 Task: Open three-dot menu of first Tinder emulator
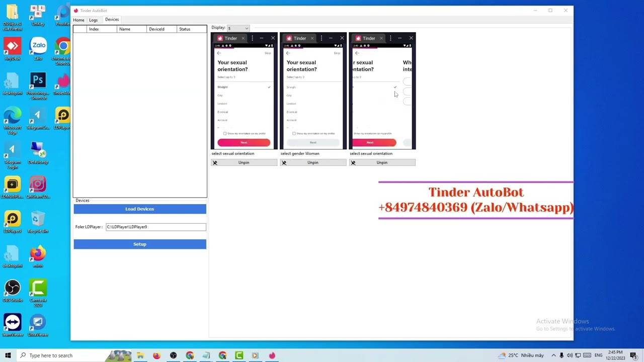point(252,38)
